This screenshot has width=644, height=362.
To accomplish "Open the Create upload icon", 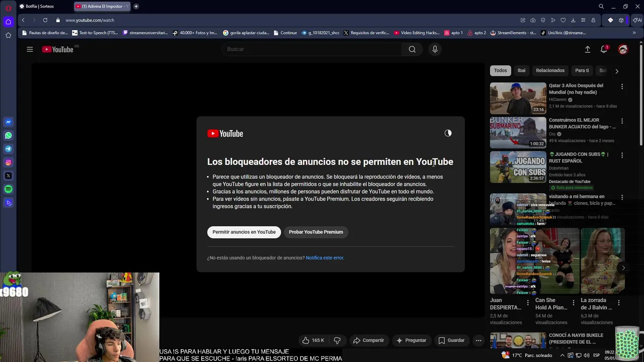I will [587, 49].
